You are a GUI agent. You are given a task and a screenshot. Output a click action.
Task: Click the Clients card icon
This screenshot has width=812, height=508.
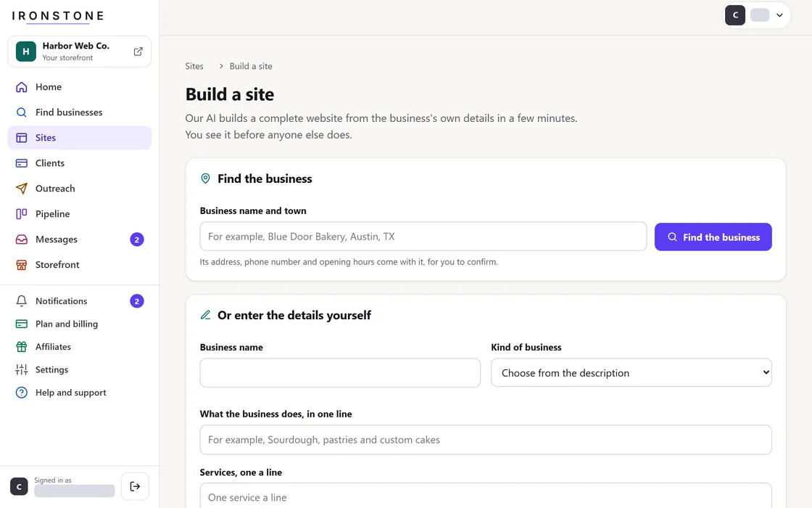click(21, 163)
